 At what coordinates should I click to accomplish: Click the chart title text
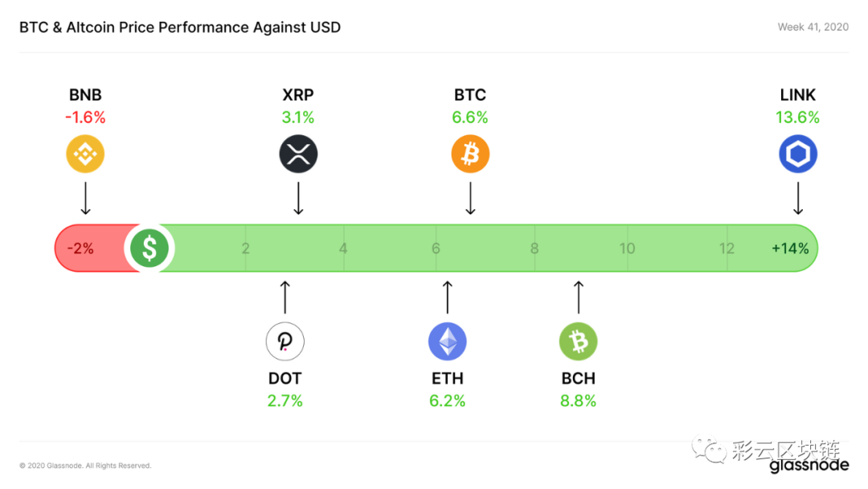pos(180,27)
